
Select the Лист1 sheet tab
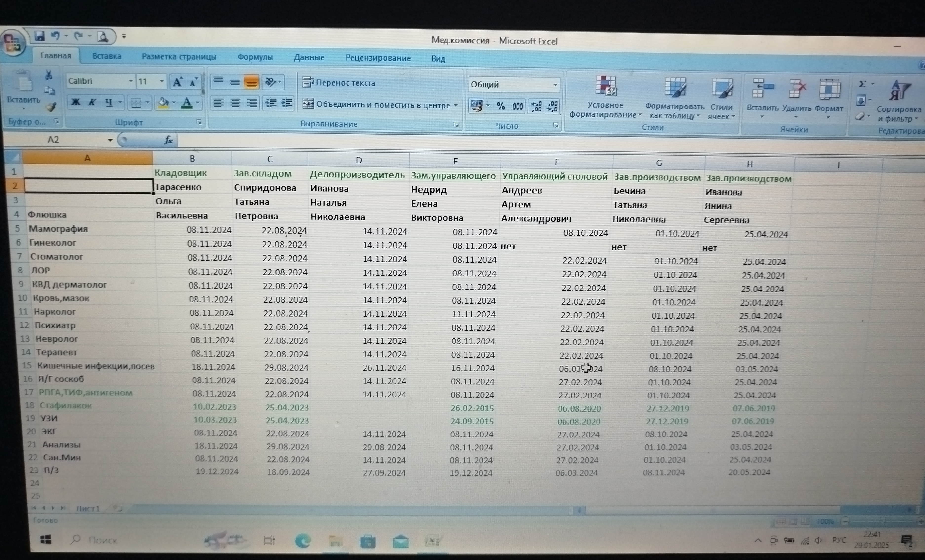[x=88, y=509]
